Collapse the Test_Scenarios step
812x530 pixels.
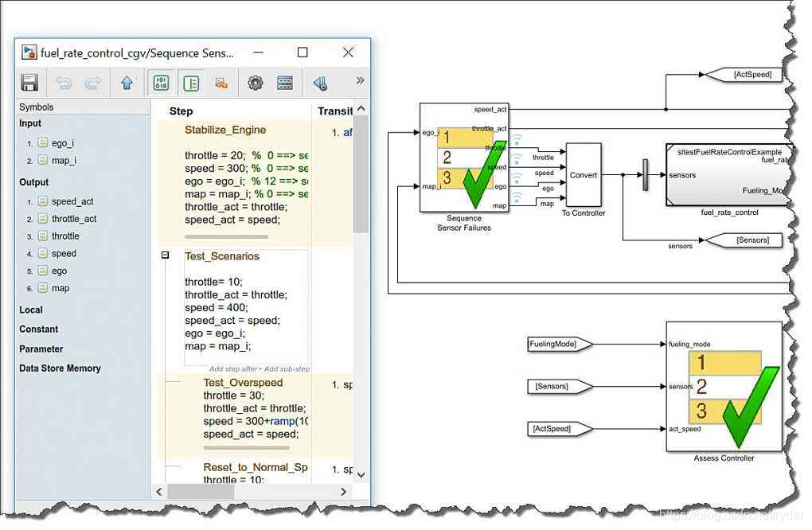[166, 255]
